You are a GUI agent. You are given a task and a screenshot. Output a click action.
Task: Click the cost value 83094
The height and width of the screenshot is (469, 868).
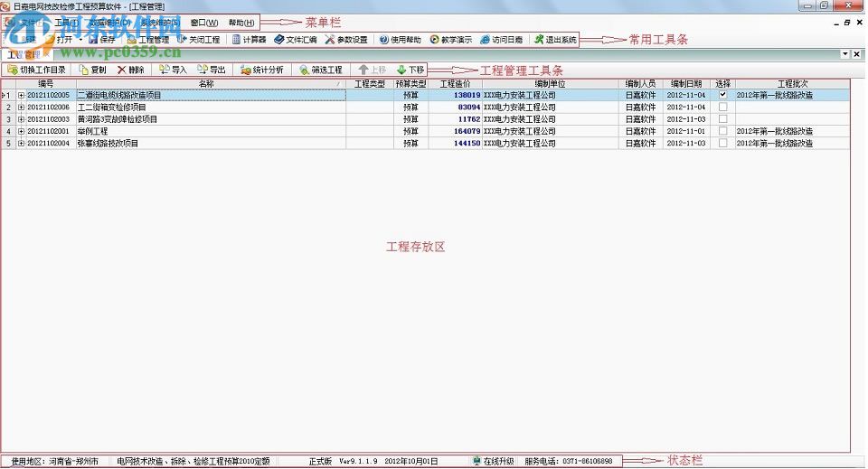[x=469, y=108]
